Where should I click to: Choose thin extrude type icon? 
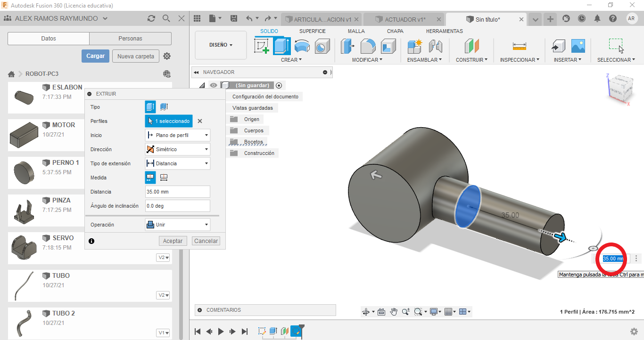pyautogui.click(x=164, y=107)
